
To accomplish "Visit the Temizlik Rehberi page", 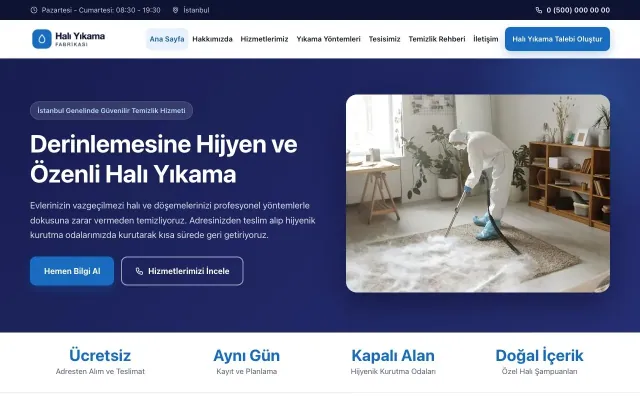I will (x=437, y=39).
